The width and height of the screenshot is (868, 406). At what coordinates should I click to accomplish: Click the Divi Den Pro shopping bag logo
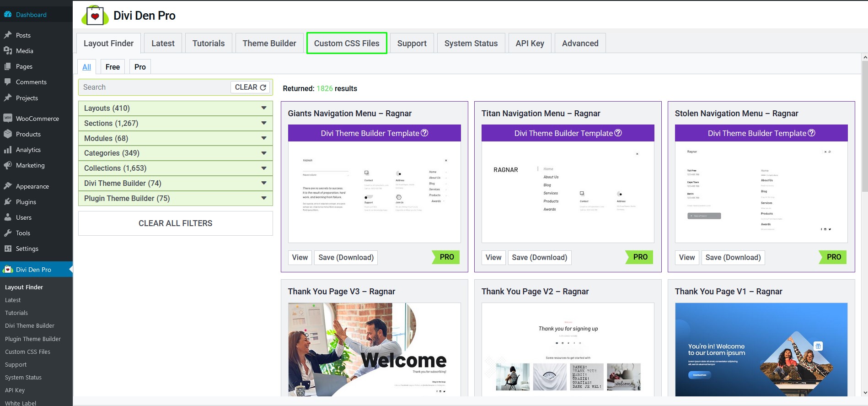point(95,16)
